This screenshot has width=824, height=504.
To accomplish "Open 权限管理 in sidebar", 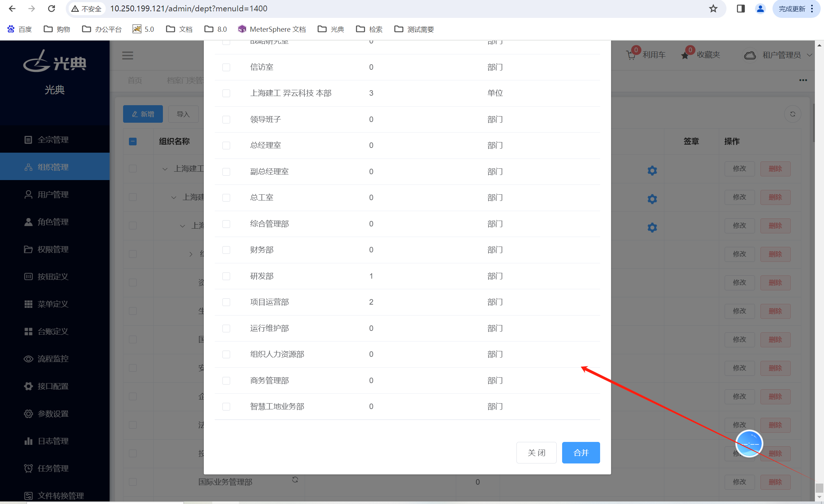I will point(55,249).
